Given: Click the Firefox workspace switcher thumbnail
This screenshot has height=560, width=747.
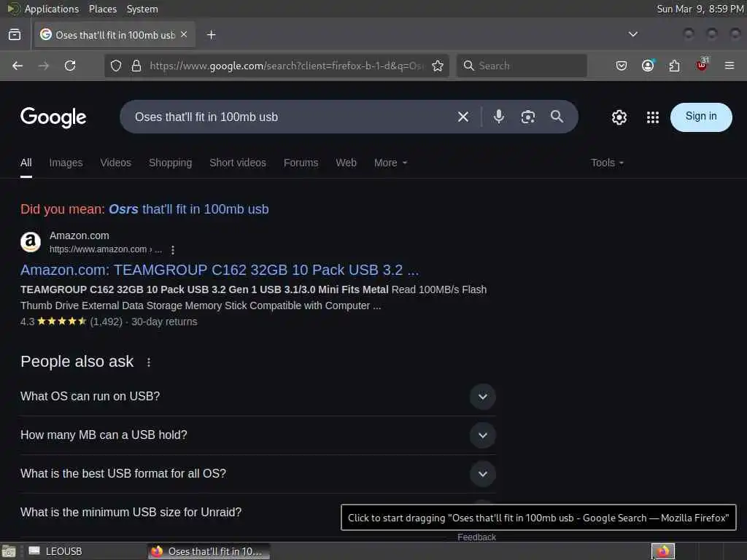Looking at the screenshot, I should (663, 551).
